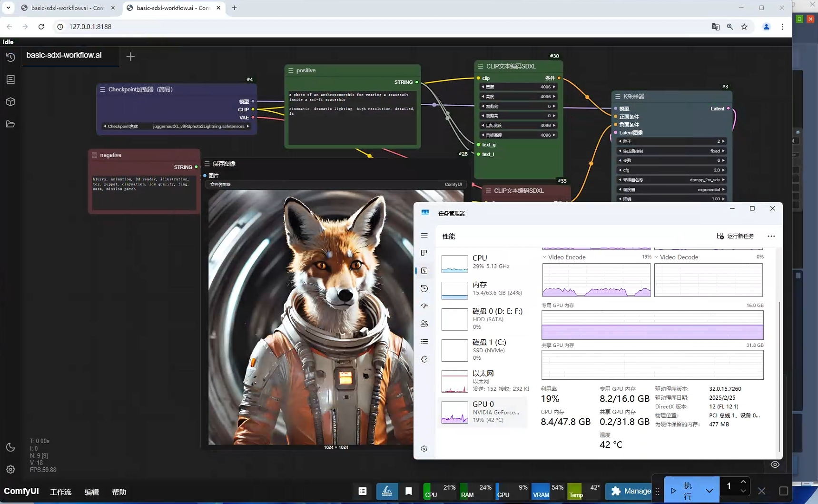Viewport: 818px width, 504px height.
Task: Open Task Manager services icon
Action: pos(424,359)
